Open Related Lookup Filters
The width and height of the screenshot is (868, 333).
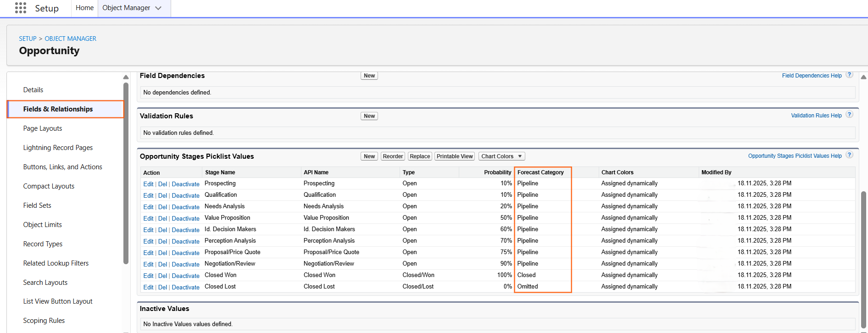(56, 263)
